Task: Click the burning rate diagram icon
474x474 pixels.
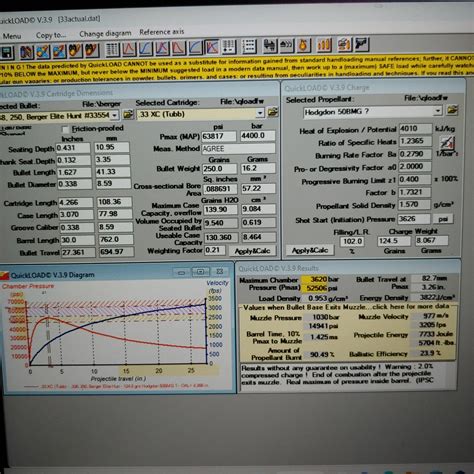Action: coord(447,143)
